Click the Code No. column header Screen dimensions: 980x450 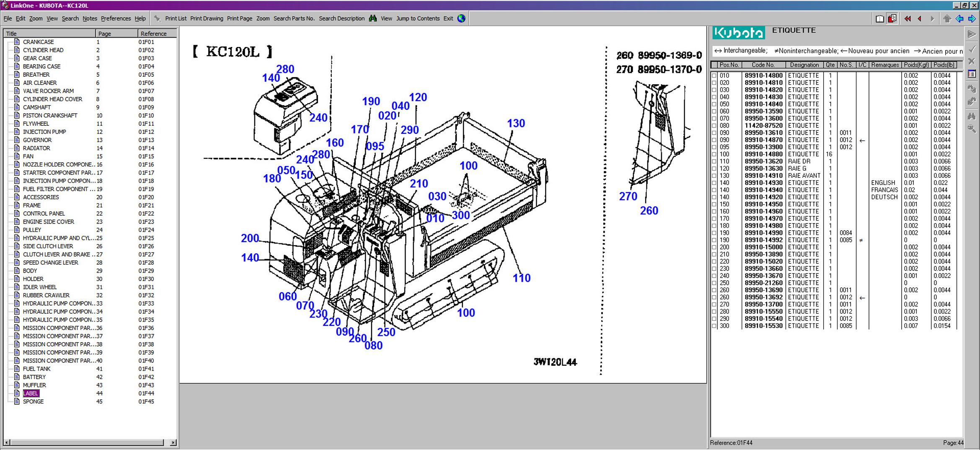[x=763, y=65]
